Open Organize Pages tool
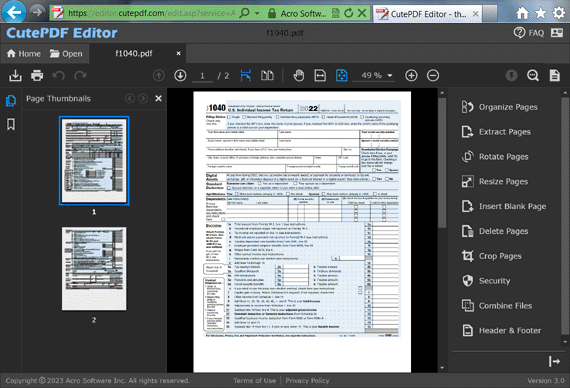The width and height of the screenshot is (570, 388). coord(499,107)
